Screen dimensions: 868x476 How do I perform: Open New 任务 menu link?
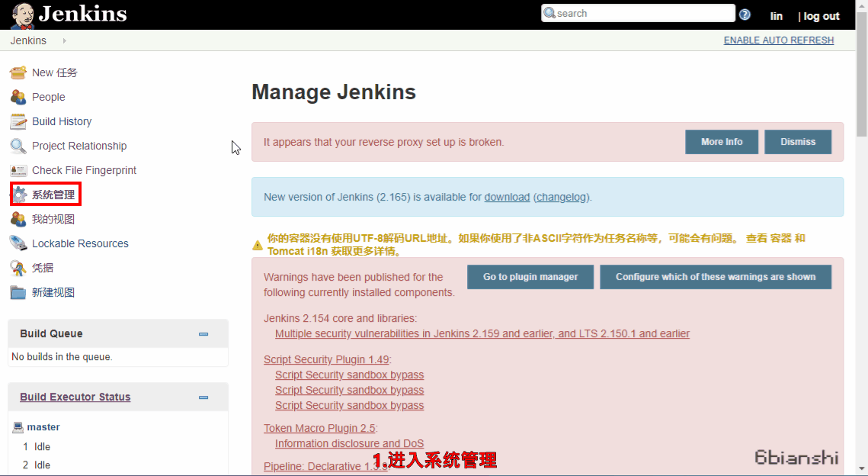55,72
